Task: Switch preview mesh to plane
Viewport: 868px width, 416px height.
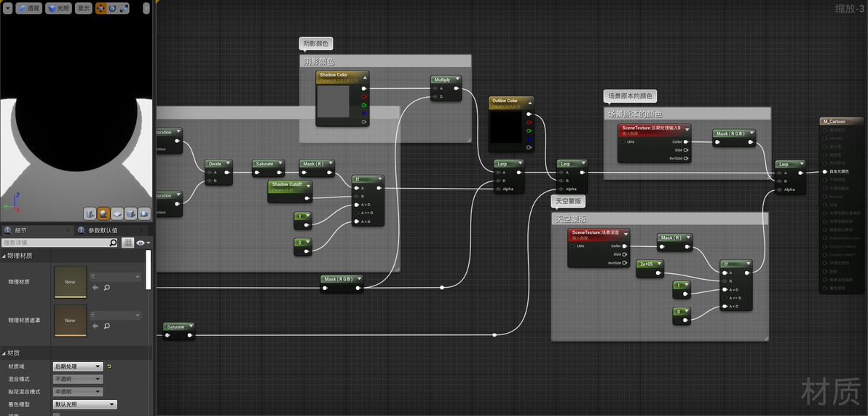Action: (x=117, y=213)
